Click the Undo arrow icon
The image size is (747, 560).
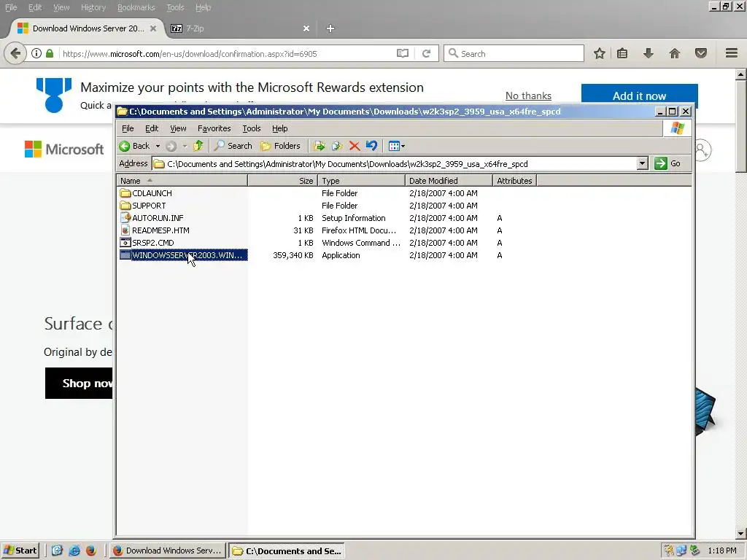[371, 146]
